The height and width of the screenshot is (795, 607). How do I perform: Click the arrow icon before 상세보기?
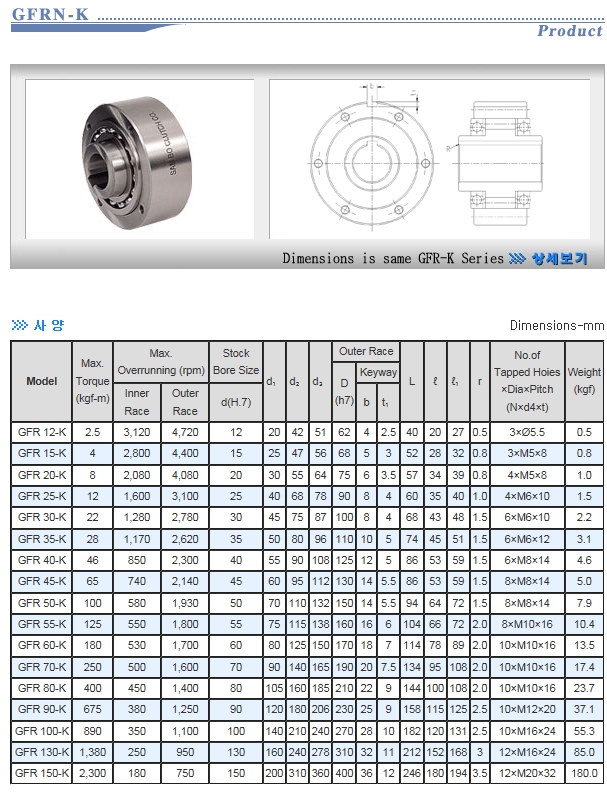point(517,258)
